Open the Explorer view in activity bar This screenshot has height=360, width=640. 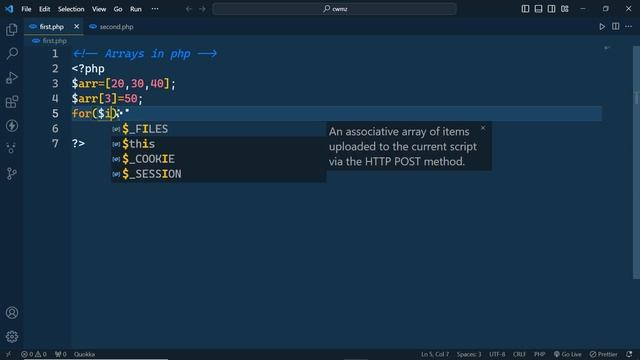tap(12, 29)
